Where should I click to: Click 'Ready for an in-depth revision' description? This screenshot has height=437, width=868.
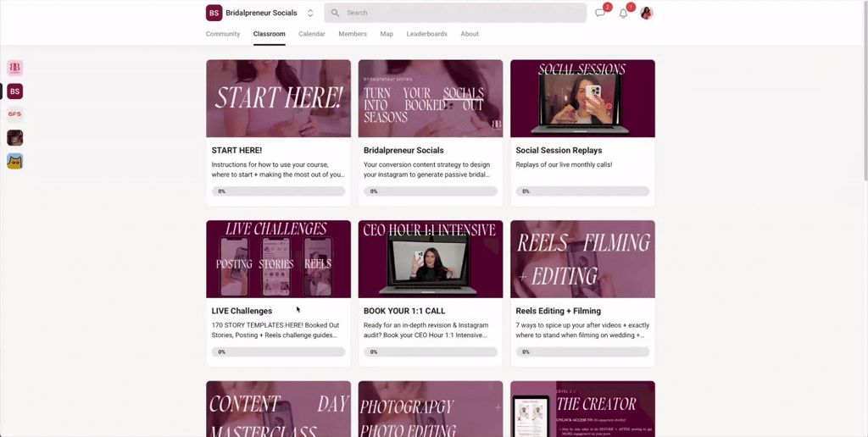426,330
